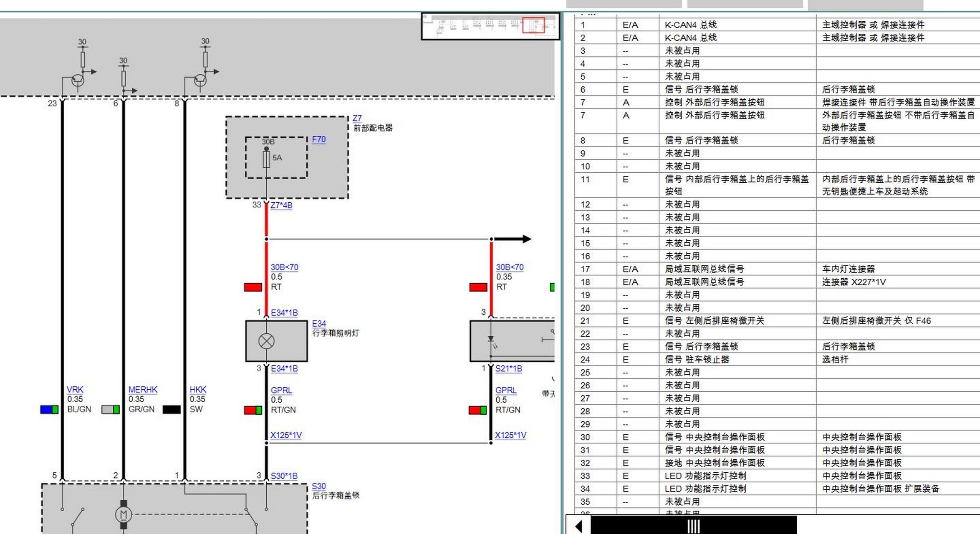Select the cell 中央控制台操作面板 扩展装备
Image resolution: width=980 pixels, height=534 pixels.
pos(898,489)
